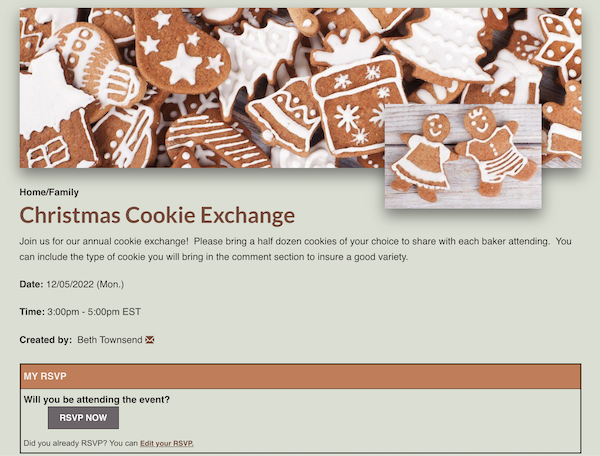Viewport: 600px width, 456px height.
Task: Open the Edit your RSVP link
Action: coord(167,443)
